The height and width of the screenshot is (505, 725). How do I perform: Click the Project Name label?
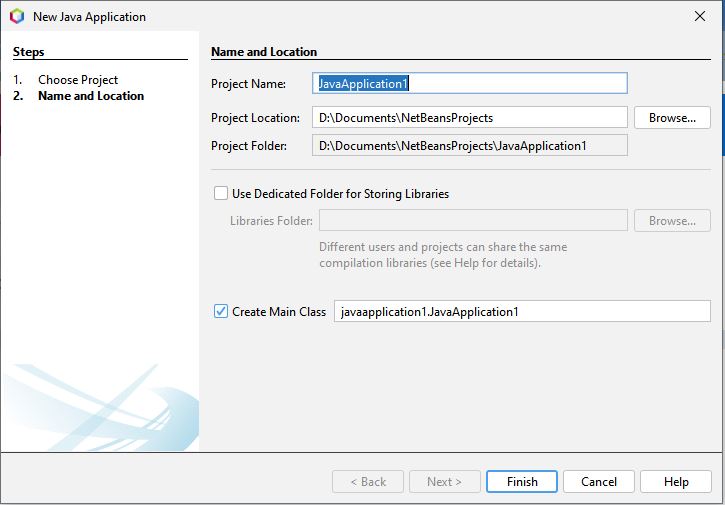(248, 84)
